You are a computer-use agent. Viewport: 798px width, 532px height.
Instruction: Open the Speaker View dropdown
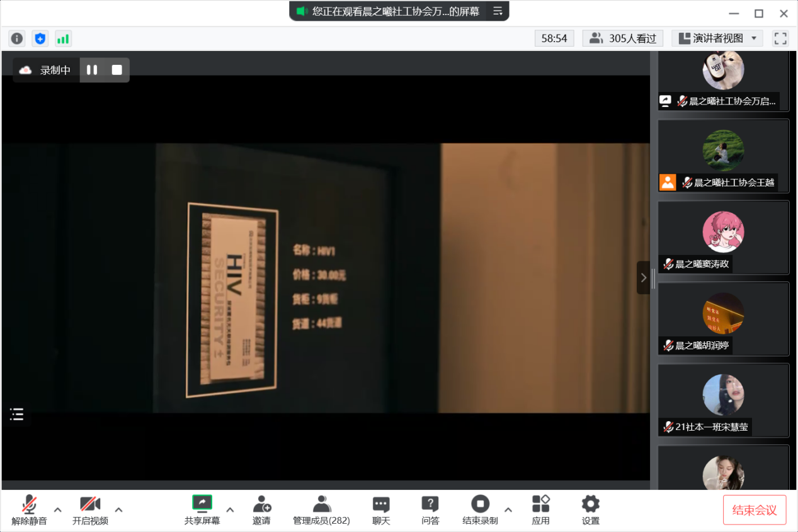coord(717,38)
